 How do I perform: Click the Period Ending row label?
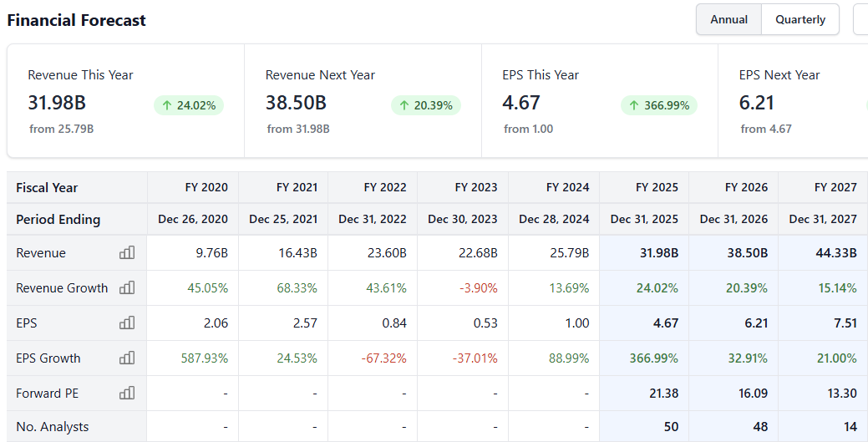tap(58, 219)
